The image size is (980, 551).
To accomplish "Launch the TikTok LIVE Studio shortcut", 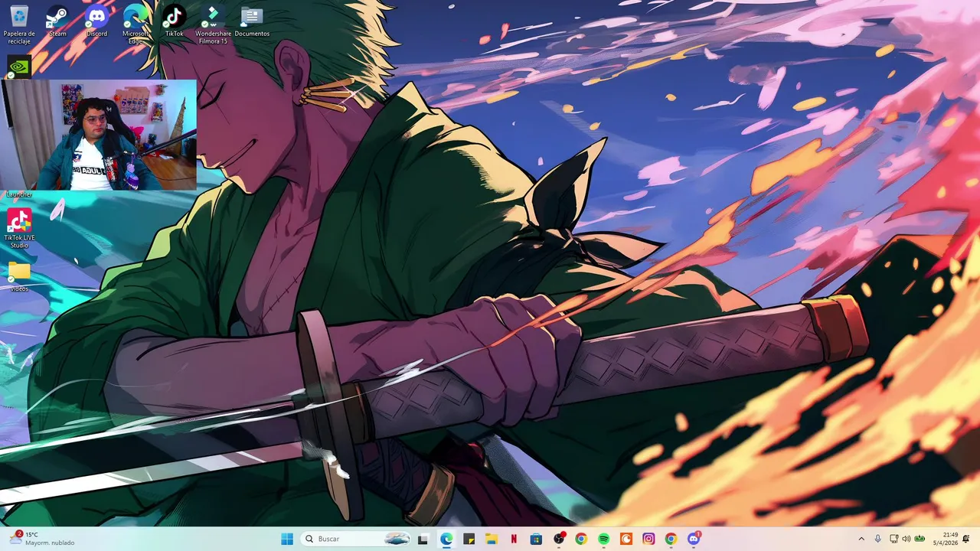I will pyautogui.click(x=19, y=228).
